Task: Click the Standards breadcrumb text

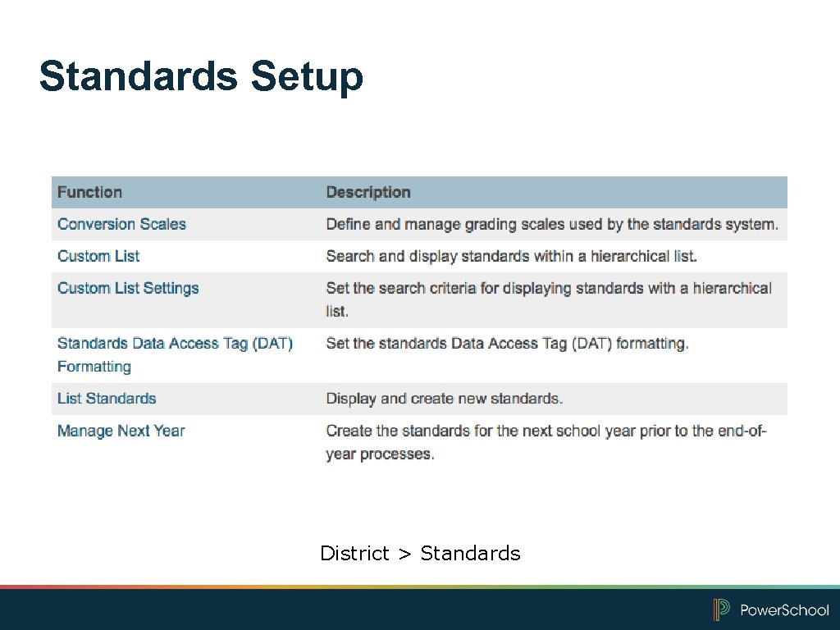Action: [x=470, y=554]
